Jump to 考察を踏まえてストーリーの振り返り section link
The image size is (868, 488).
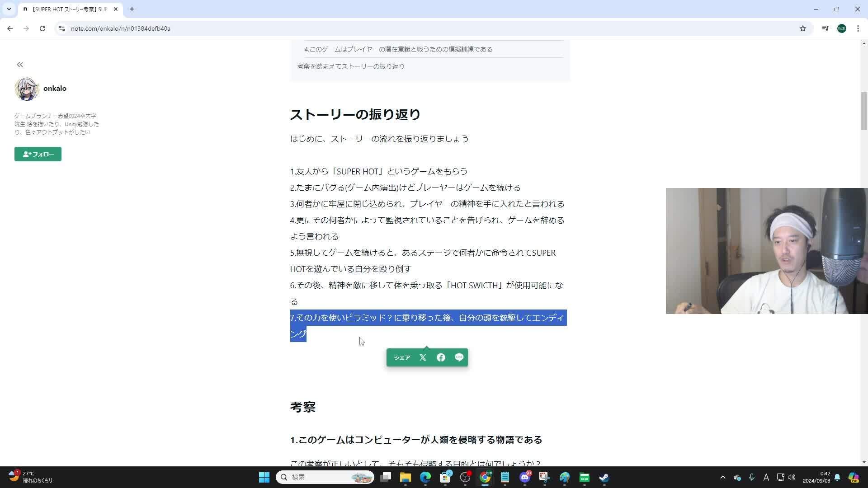point(351,66)
